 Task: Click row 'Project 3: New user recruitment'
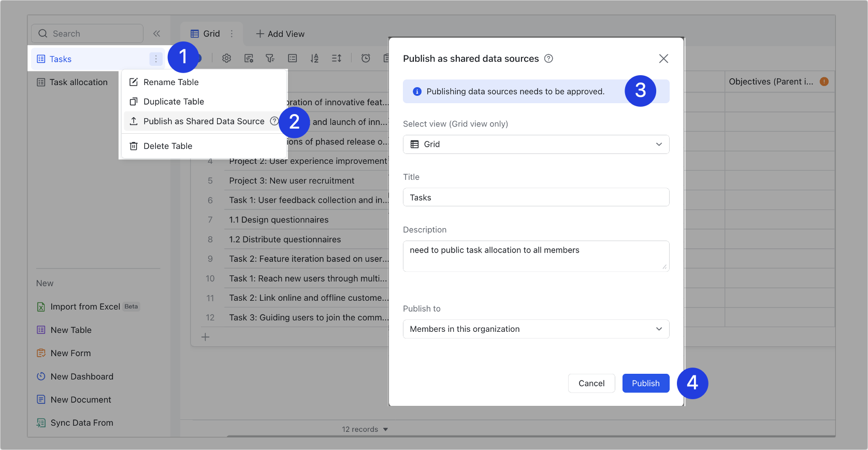tap(292, 180)
